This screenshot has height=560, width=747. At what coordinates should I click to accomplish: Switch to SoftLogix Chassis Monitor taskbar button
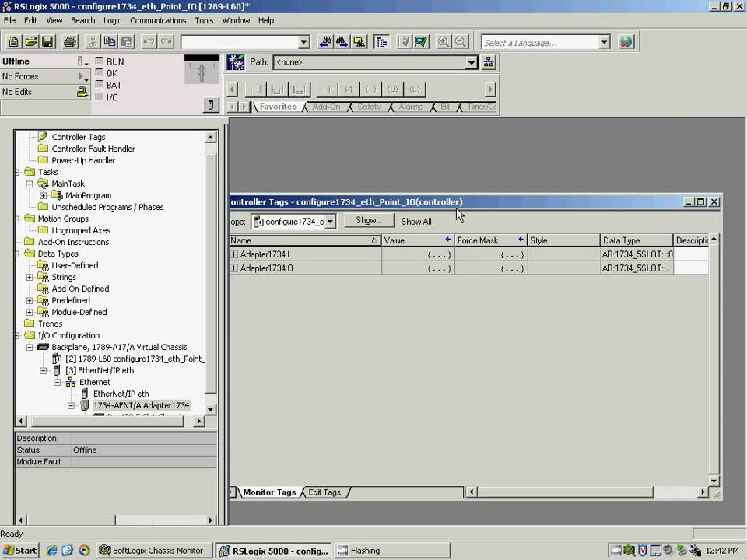point(153,551)
